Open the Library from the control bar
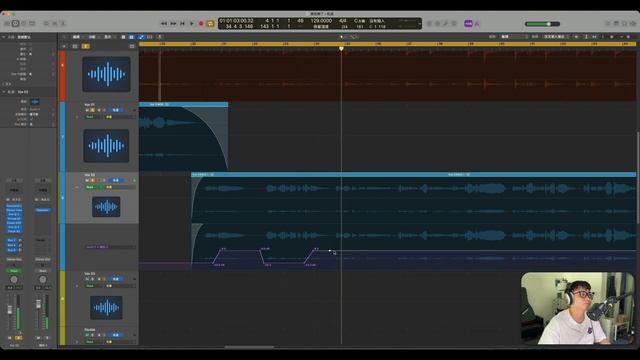 tap(7, 24)
